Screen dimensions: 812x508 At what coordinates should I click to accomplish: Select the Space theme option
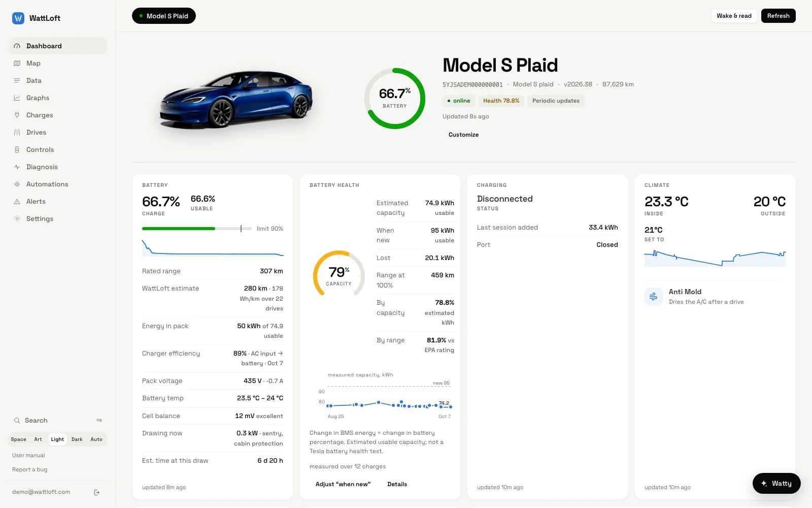click(19, 439)
